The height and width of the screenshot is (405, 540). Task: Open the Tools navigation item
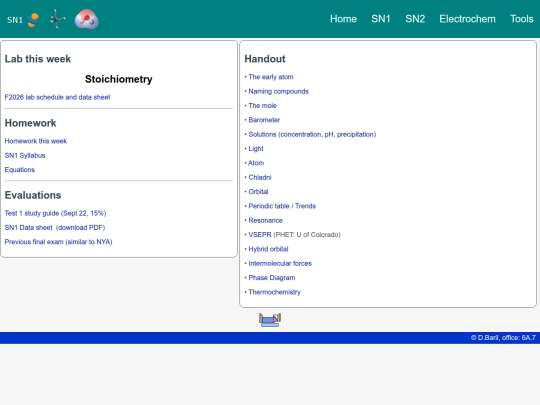(522, 19)
